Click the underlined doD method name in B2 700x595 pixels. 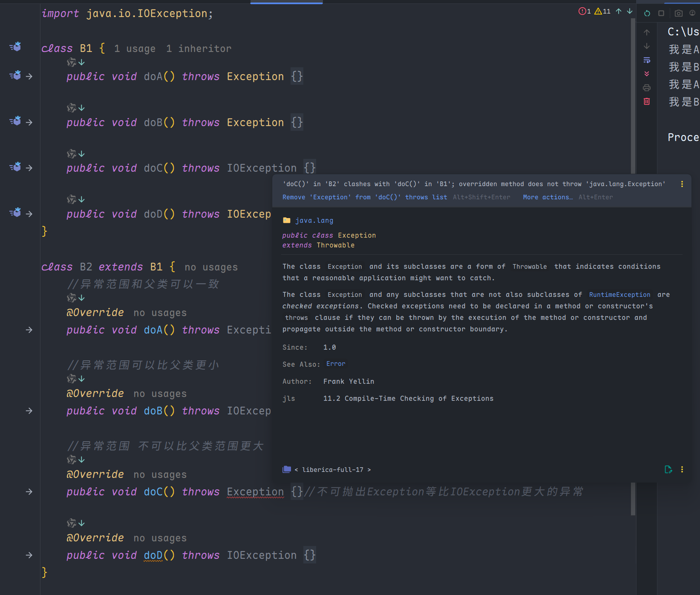[x=153, y=555]
